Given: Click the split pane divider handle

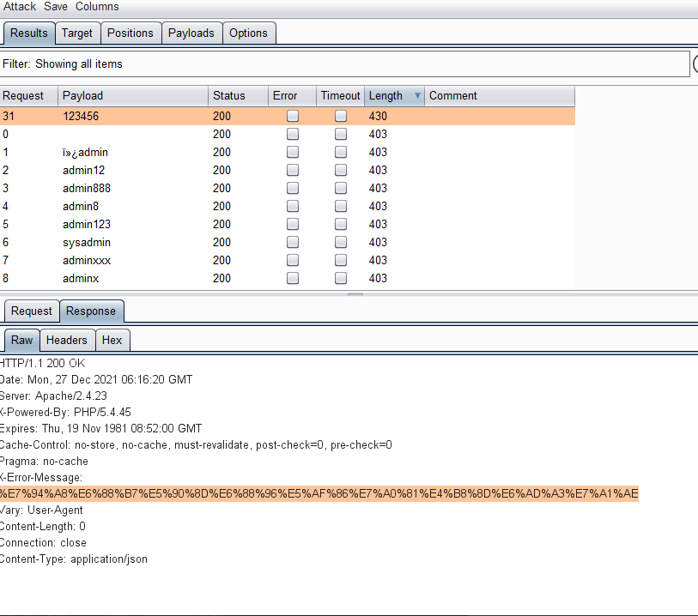Looking at the screenshot, I should pyautogui.click(x=355, y=293).
